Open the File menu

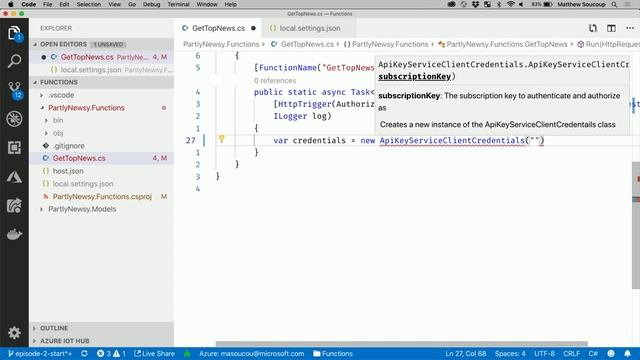pyautogui.click(x=47, y=4)
